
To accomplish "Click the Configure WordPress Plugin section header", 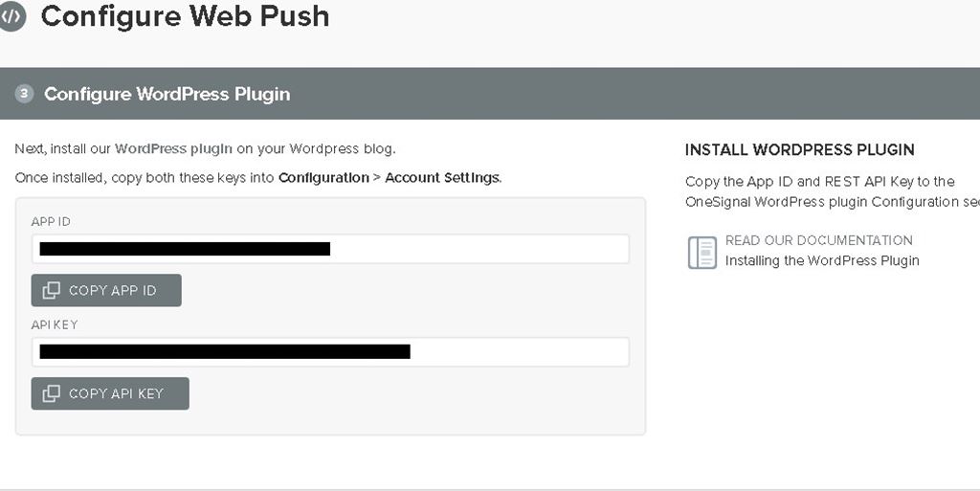I will 167,94.
